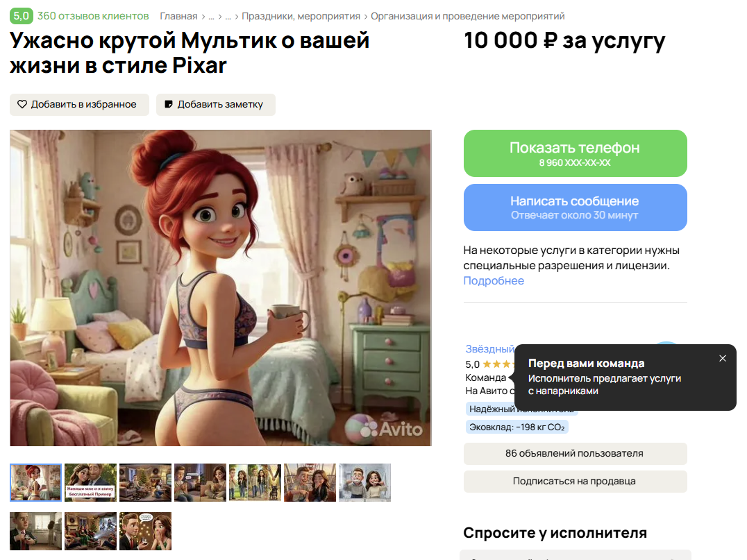
Task: Open Организация и проведение мероприятий breadcrumb
Action: pos(467,16)
